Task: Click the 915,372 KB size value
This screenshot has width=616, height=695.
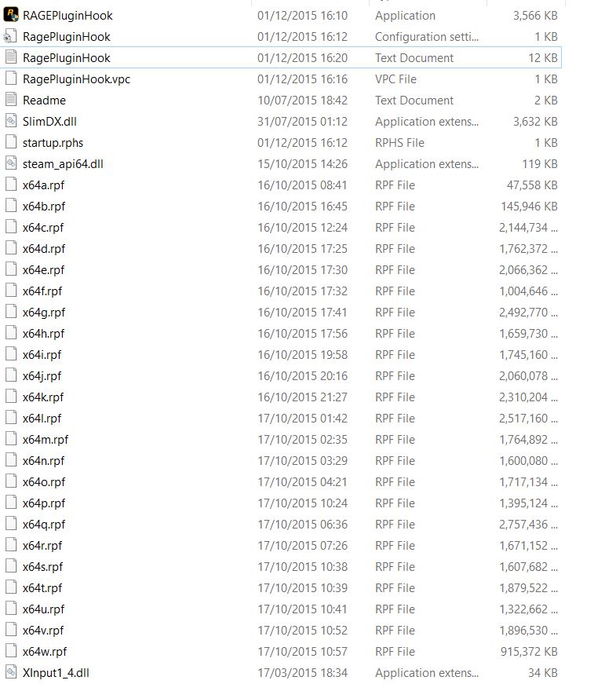Action: (529, 652)
